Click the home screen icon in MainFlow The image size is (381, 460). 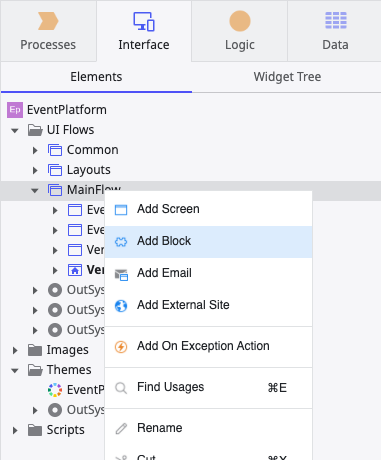coord(75,270)
